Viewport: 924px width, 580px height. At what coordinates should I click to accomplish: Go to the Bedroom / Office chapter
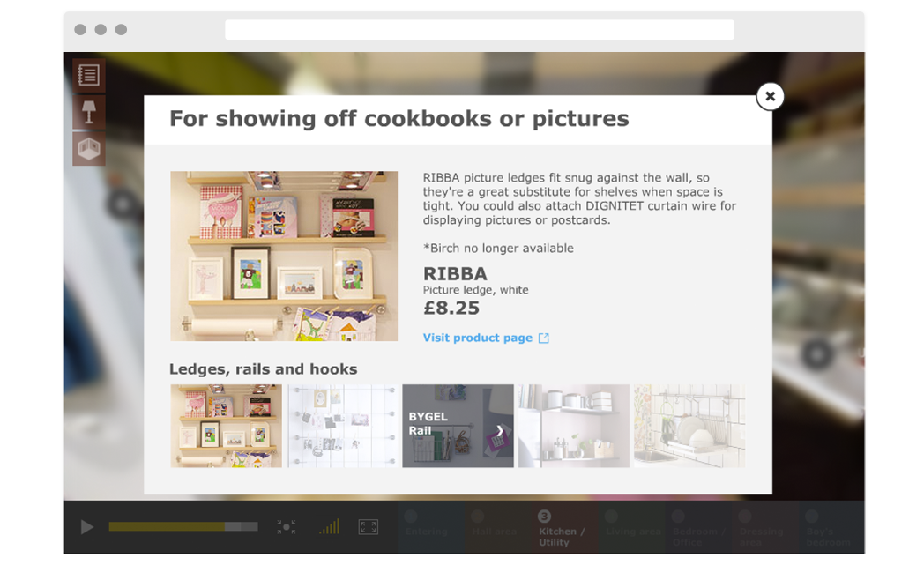[x=698, y=527]
